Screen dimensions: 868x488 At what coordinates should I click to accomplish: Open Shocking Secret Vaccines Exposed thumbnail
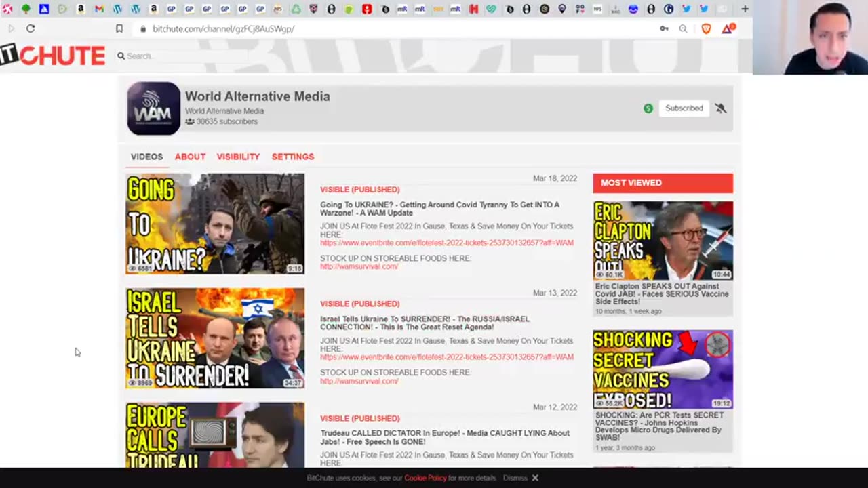click(663, 369)
